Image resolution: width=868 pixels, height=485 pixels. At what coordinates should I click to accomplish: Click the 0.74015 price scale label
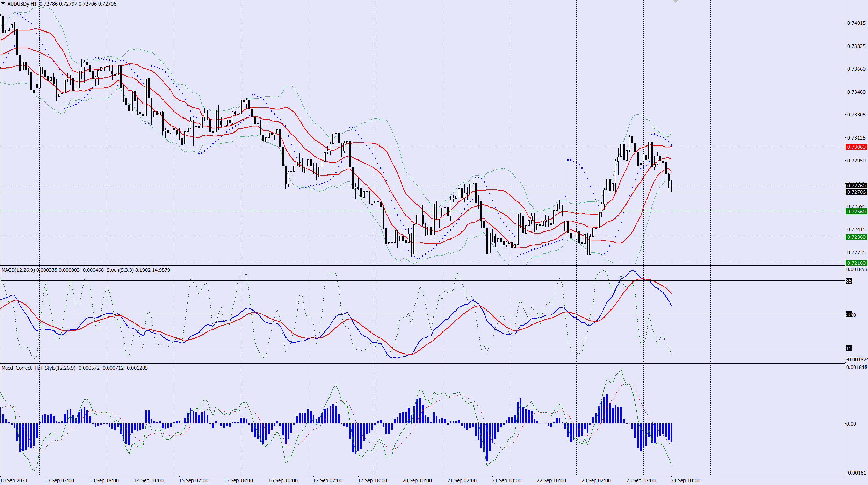[x=856, y=23]
